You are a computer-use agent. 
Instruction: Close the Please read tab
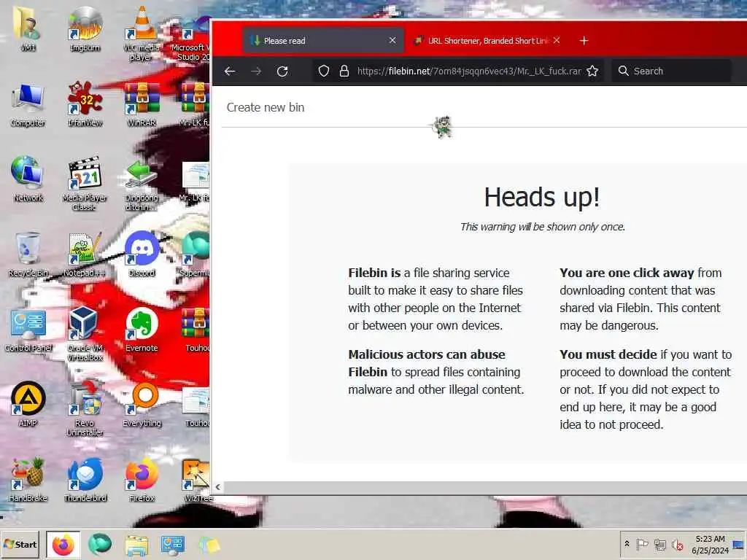point(392,41)
